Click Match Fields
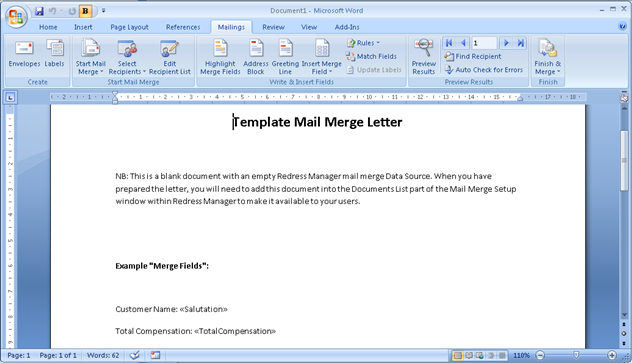The image size is (632, 363). pyautogui.click(x=371, y=56)
